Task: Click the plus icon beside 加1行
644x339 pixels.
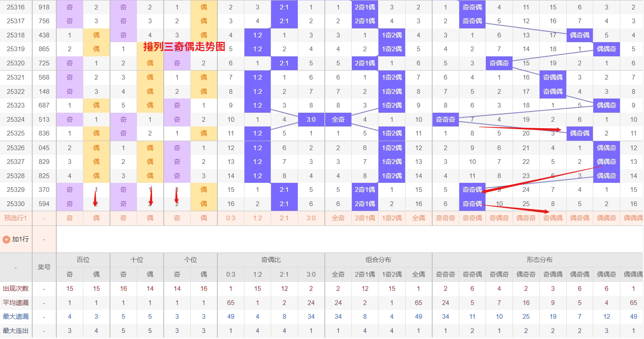Action: click(x=6, y=239)
